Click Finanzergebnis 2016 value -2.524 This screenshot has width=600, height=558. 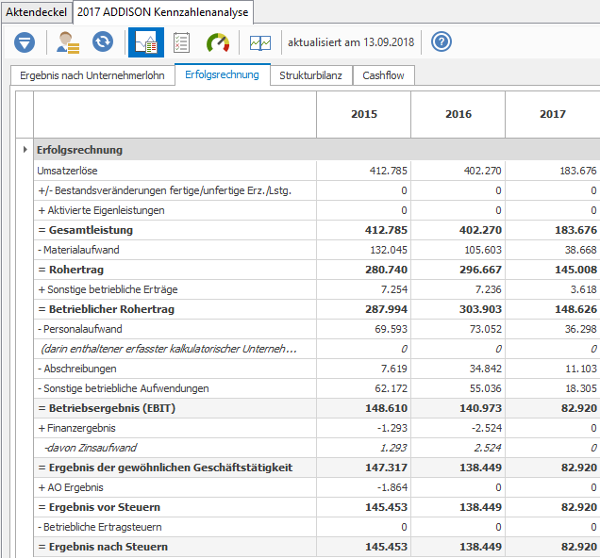(487, 428)
